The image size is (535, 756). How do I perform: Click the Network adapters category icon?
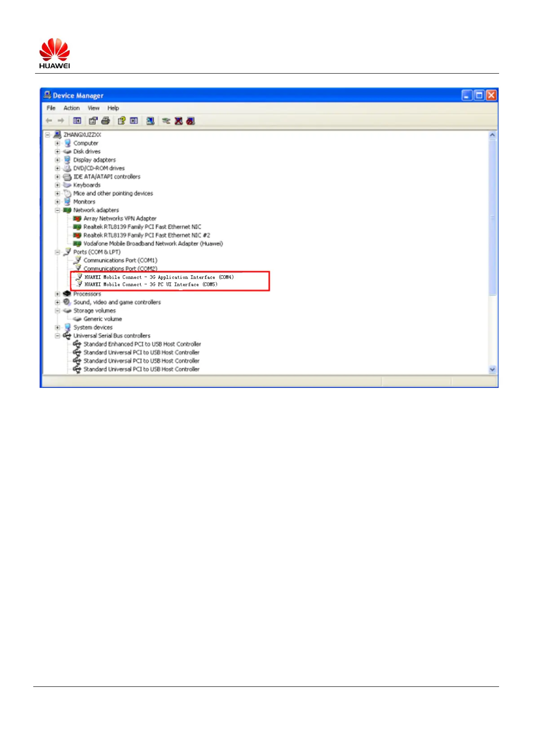coord(67,210)
